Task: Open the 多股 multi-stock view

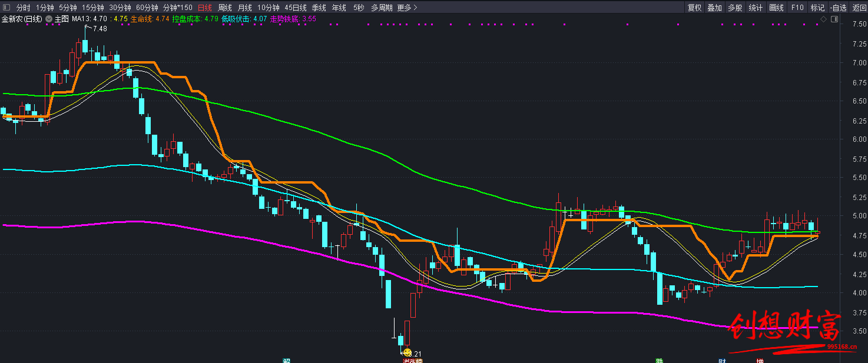Action: (735, 8)
